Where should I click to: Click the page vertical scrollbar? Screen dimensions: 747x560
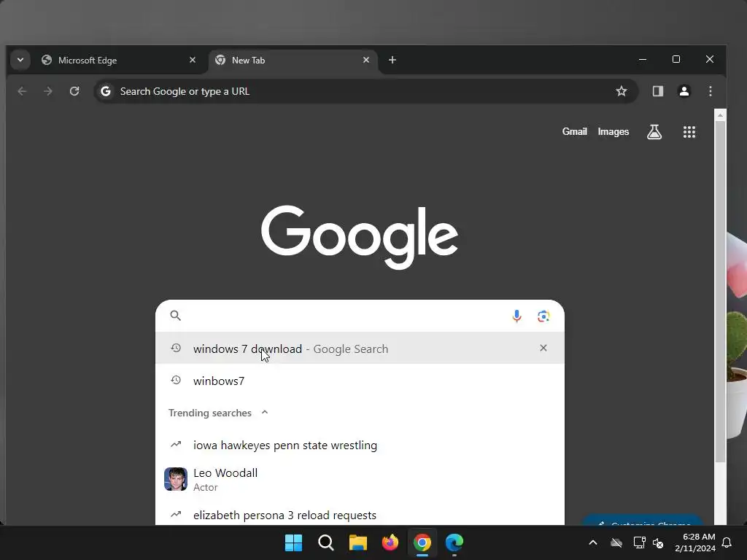[720, 292]
